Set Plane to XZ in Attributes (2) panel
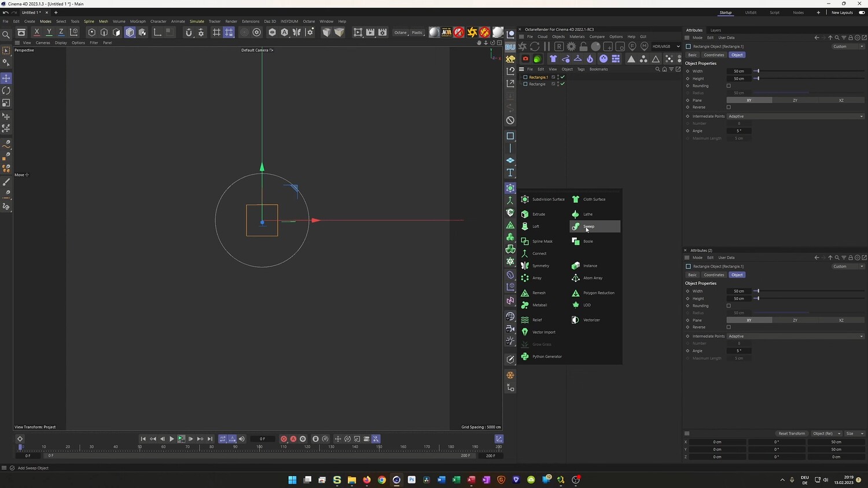Viewport: 868px width, 488px height. pyautogui.click(x=841, y=320)
